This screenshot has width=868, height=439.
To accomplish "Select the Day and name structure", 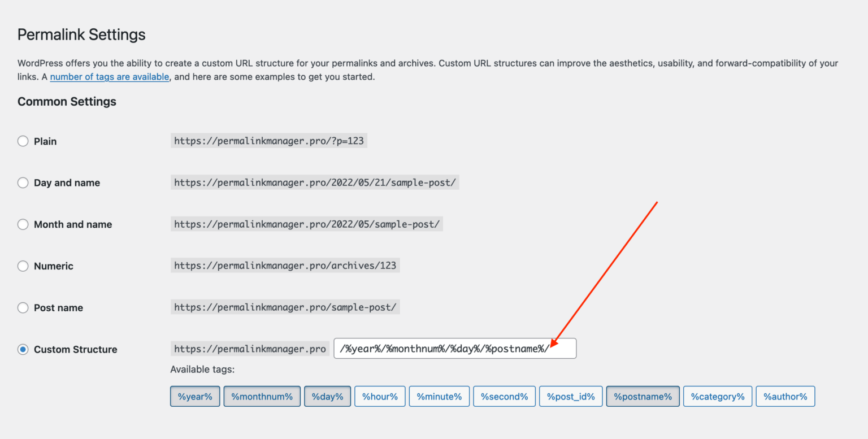I will click(23, 182).
